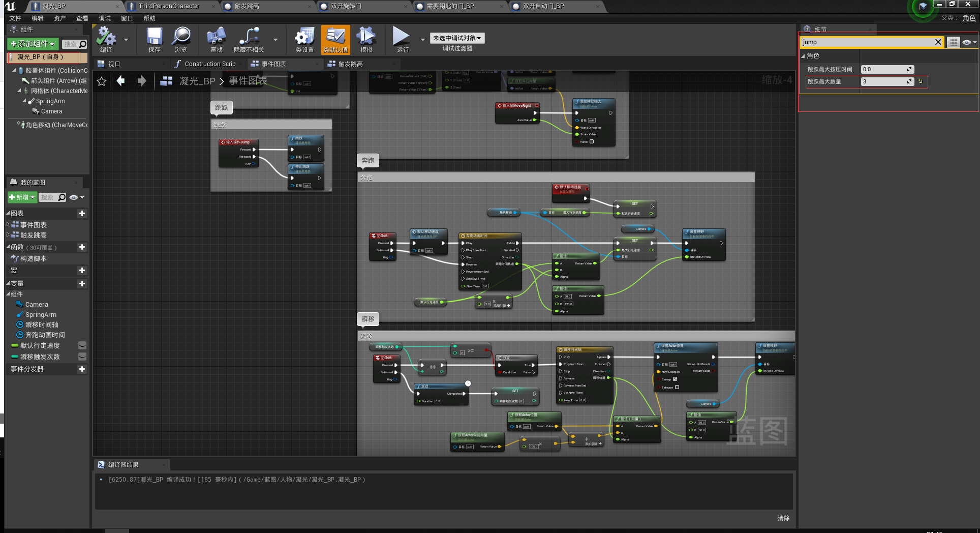Collapse the 角色 category in Details

pos(803,56)
